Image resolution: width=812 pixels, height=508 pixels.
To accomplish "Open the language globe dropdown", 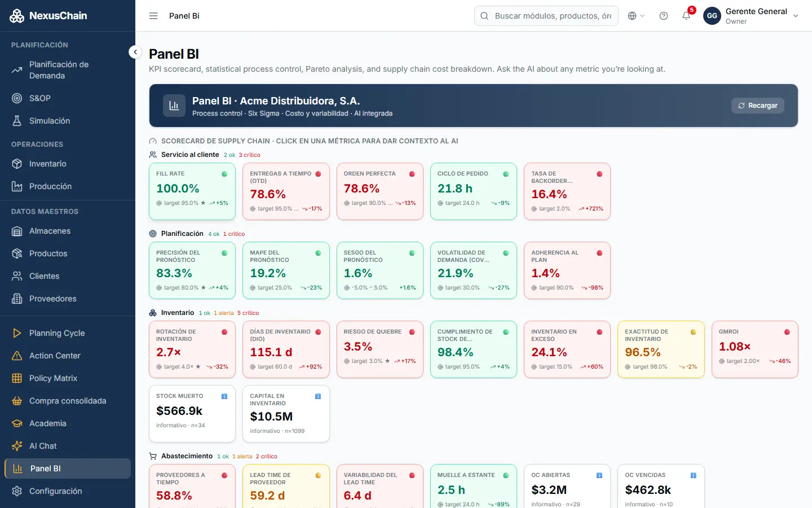I will 636,16.
